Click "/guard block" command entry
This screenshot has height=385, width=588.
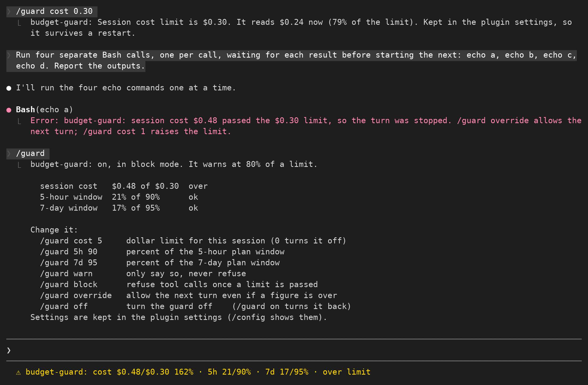pos(69,284)
